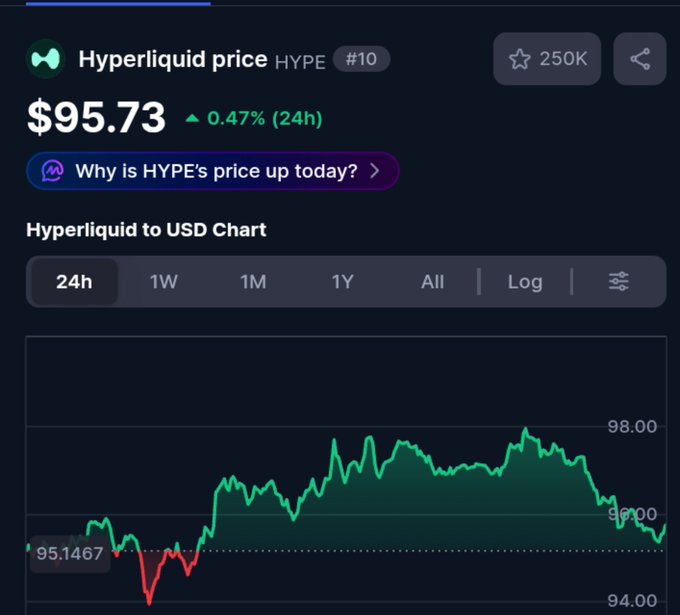Select the 24h chart range tab
Screen dimensions: 680x615
pos(74,281)
